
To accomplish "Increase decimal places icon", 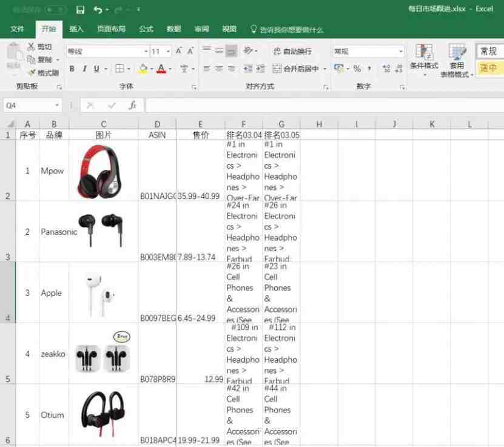I will click(387, 69).
